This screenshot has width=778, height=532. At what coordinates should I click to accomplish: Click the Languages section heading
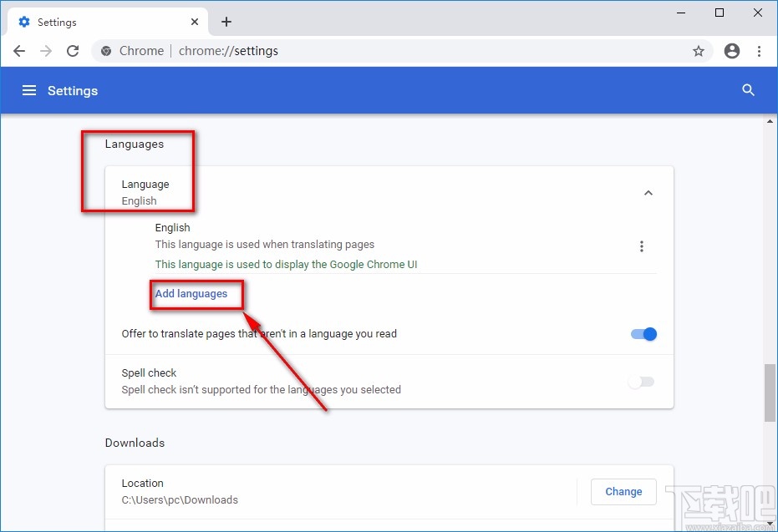(134, 144)
